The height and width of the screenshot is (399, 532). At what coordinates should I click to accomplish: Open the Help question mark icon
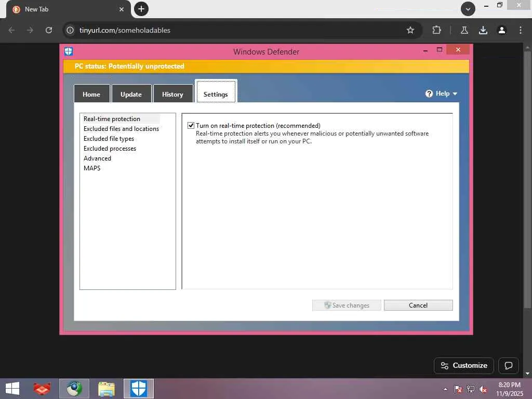(x=429, y=94)
